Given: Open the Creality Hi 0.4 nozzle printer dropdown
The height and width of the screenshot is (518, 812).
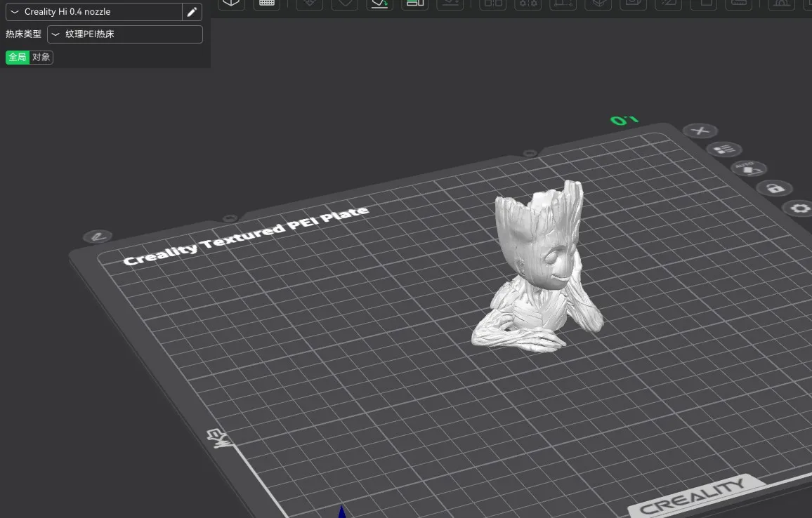Looking at the screenshot, I should (x=93, y=12).
